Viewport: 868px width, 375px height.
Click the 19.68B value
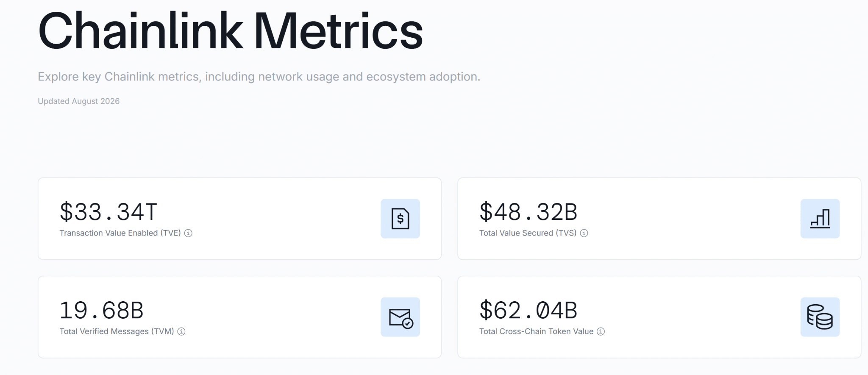click(x=102, y=310)
